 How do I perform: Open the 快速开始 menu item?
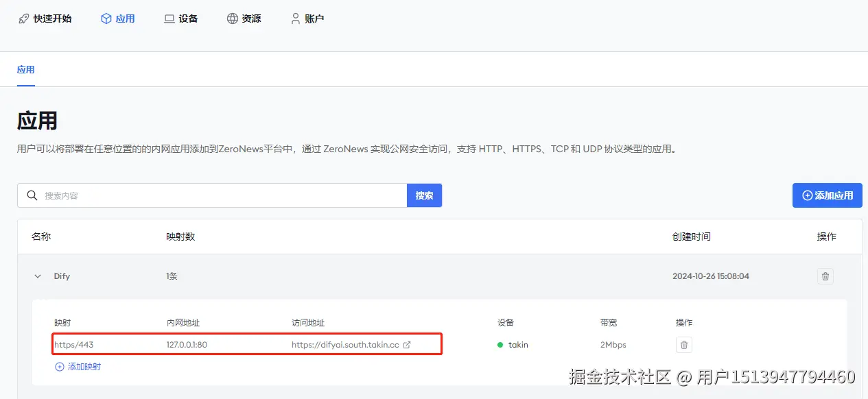pyautogui.click(x=45, y=19)
